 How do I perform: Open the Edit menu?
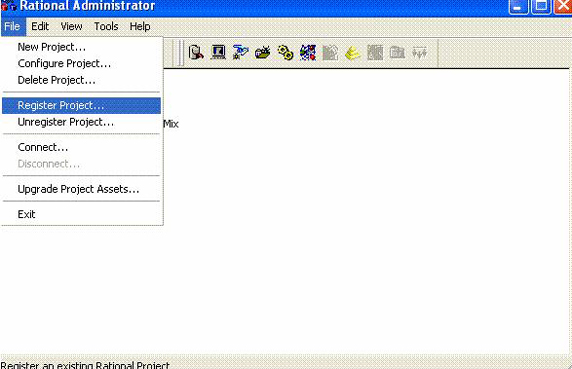tap(40, 27)
